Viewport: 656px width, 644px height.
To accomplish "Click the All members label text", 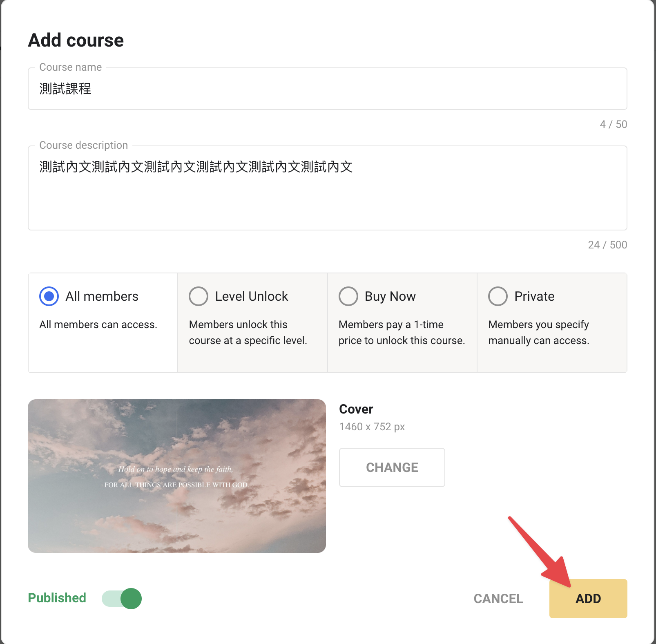I will pos(102,296).
